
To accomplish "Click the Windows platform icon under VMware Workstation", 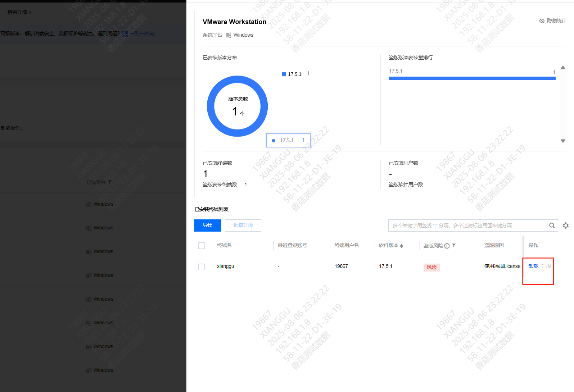I will click(x=229, y=35).
